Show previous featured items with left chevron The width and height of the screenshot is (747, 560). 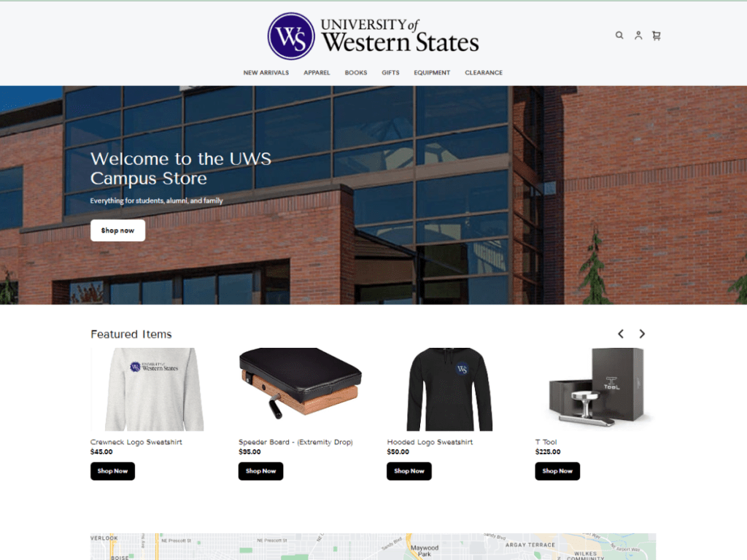click(621, 334)
